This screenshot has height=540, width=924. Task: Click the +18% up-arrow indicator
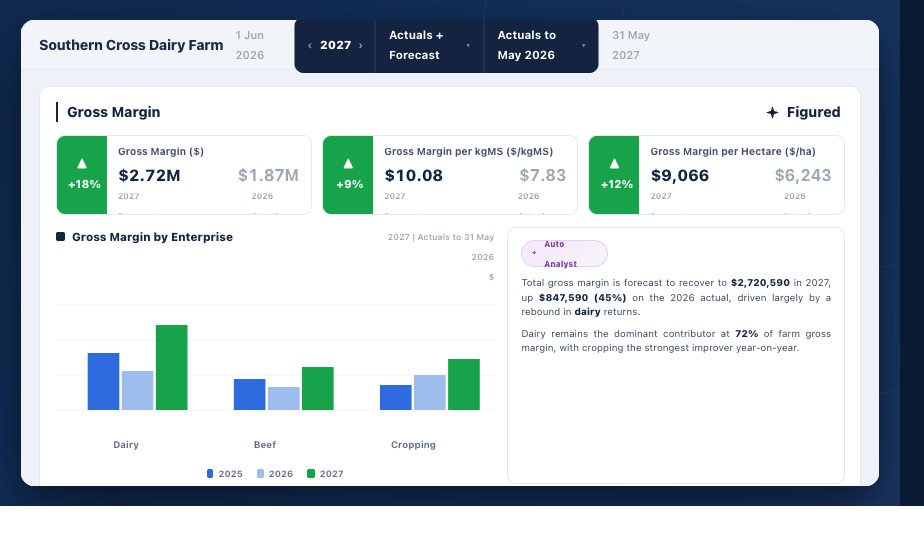pos(82,175)
